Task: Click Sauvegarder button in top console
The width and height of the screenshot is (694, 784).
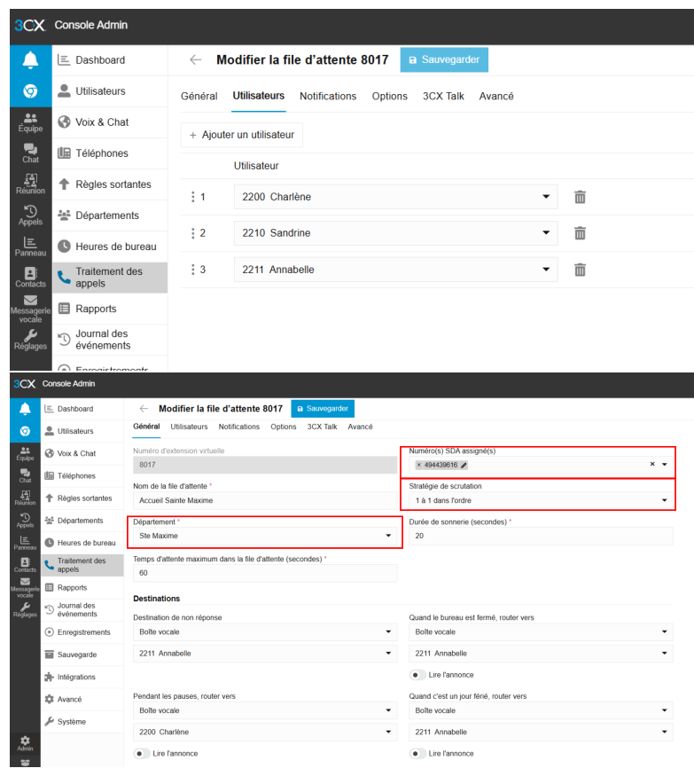Action: tap(444, 60)
